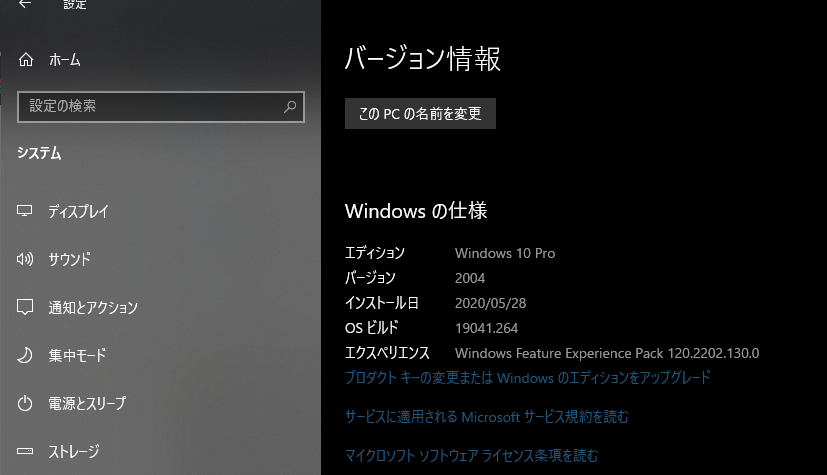Focus the 設定の検索 search box
The height and width of the screenshot is (475, 827).
point(161,106)
